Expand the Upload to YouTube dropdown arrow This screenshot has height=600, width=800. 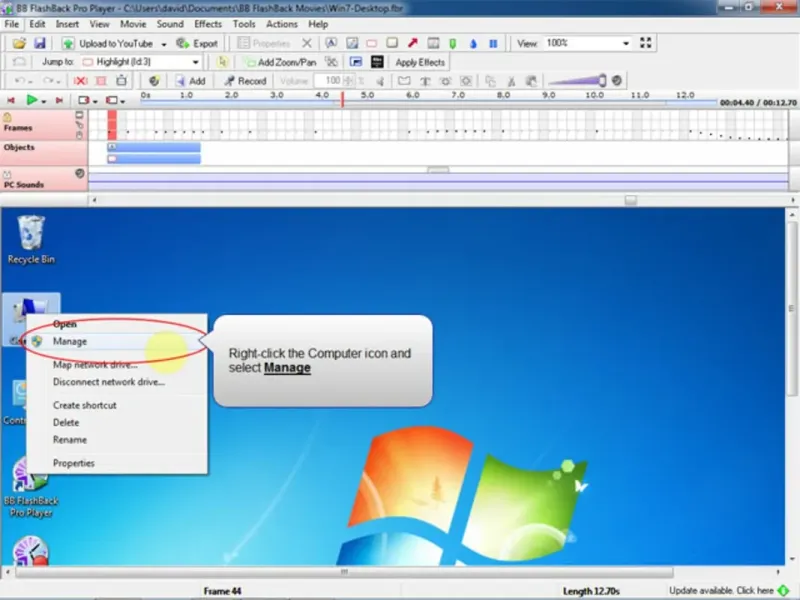coord(164,44)
